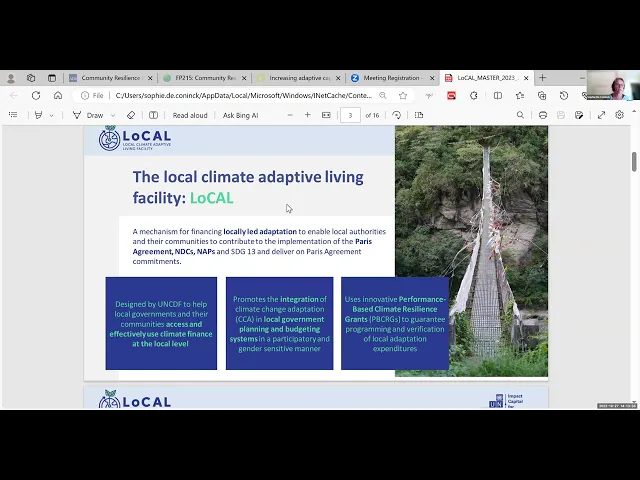
Task: Click the "locally led adaptation" bold text
Action: pos(260,231)
